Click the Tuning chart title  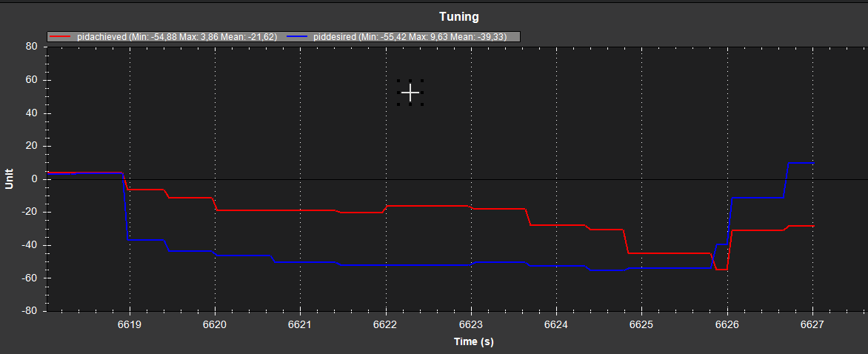tap(459, 16)
